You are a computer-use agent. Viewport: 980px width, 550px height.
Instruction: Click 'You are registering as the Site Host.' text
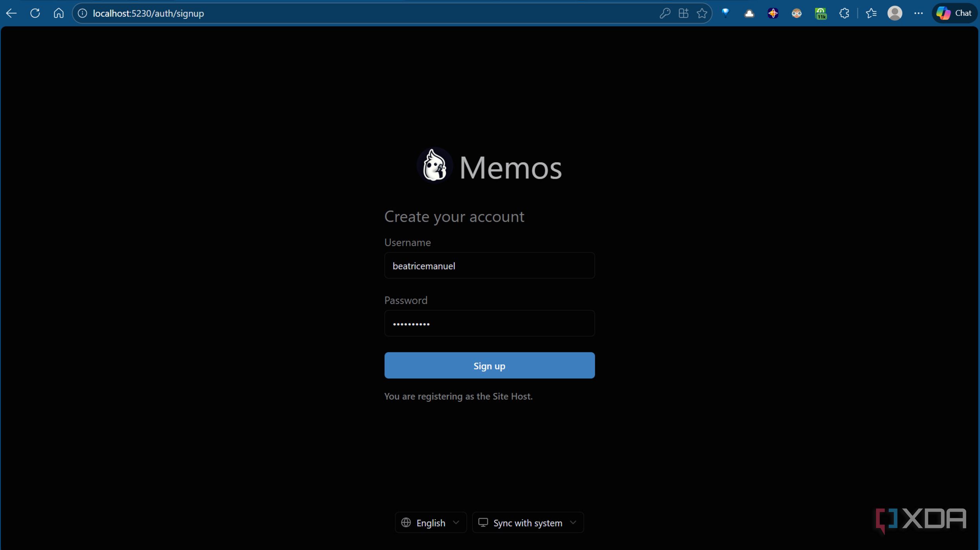coord(458,396)
